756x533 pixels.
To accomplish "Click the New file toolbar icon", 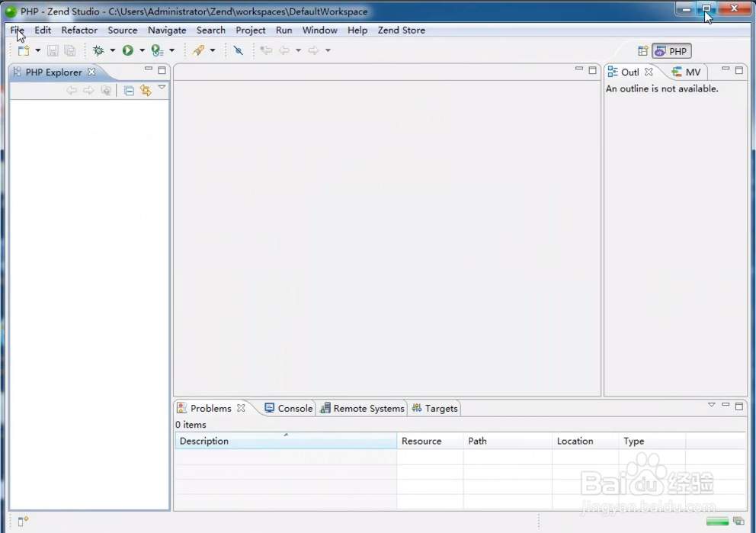I will click(x=24, y=50).
